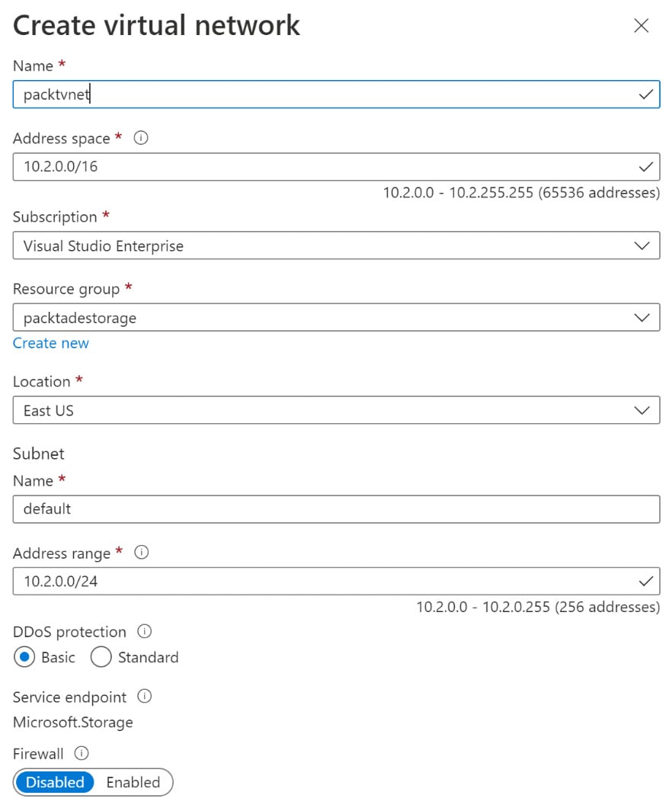Click the subnet Address range info icon
The width and height of the screenshot is (672, 808).
coord(141,553)
